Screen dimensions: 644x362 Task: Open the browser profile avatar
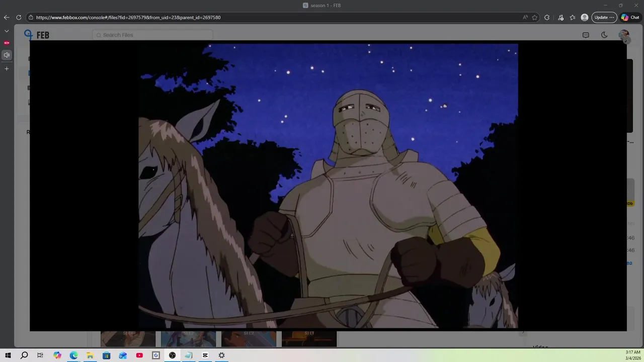tap(585, 17)
